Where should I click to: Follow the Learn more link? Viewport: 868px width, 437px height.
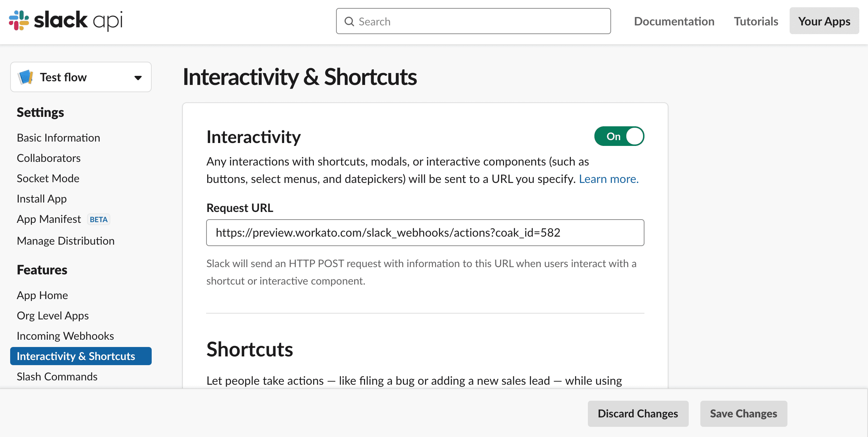click(609, 179)
